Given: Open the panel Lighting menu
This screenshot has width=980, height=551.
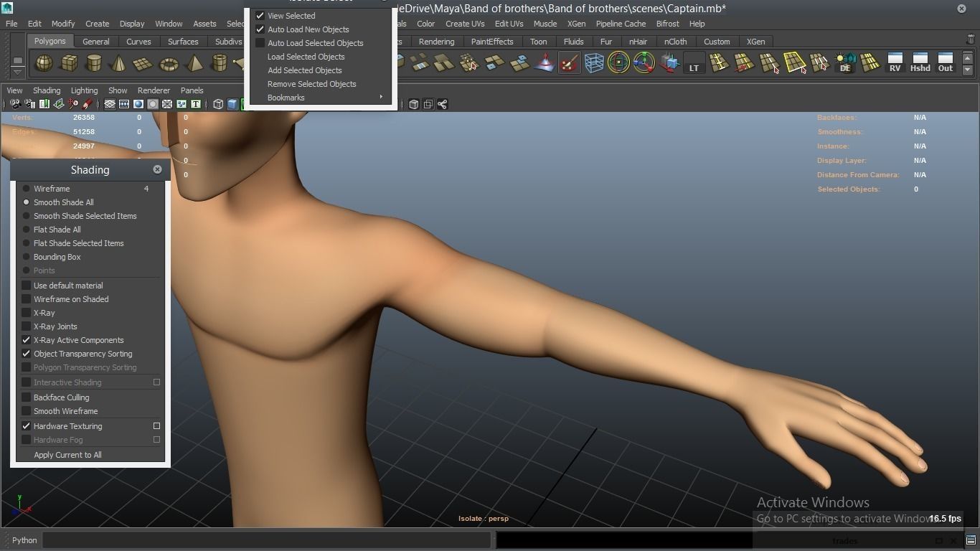Looking at the screenshot, I should pyautogui.click(x=84, y=90).
